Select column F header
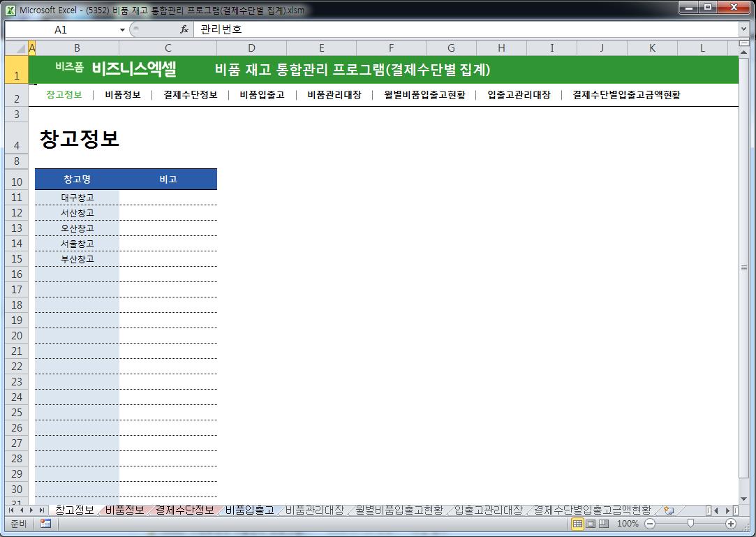The height and width of the screenshot is (537, 756). [391, 48]
